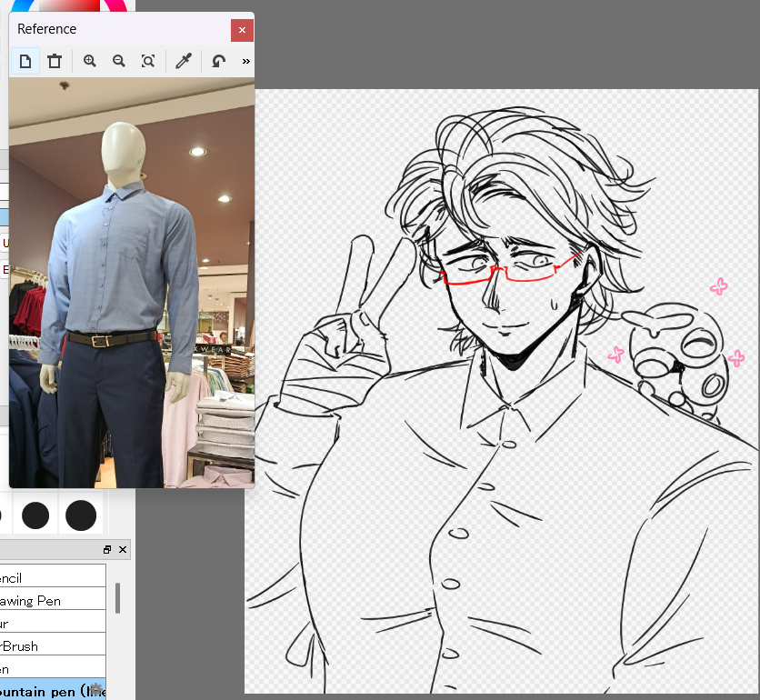Click the brush list scrollbar
Screen dimensions: 760x700
(x=117, y=597)
